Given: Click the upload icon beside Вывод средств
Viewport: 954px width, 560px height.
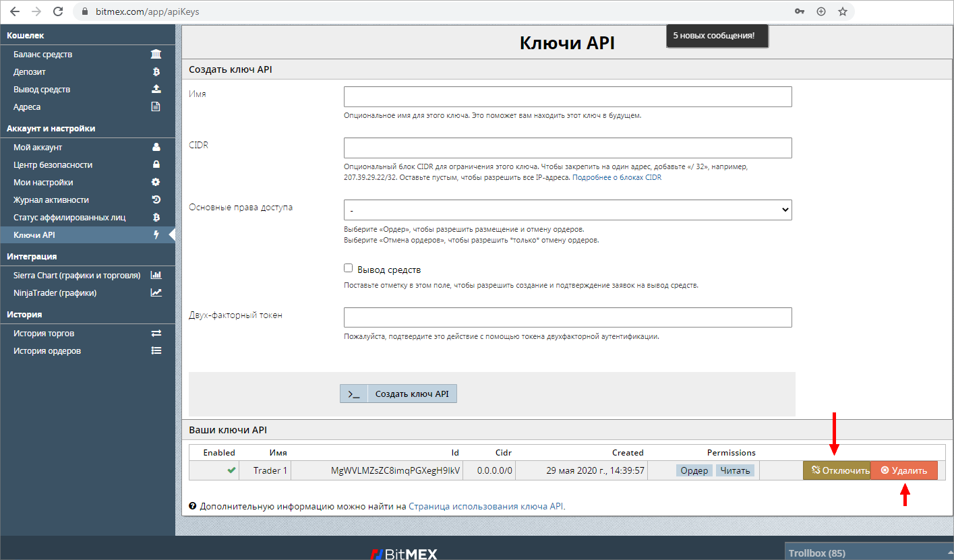Looking at the screenshot, I should click(x=156, y=90).
